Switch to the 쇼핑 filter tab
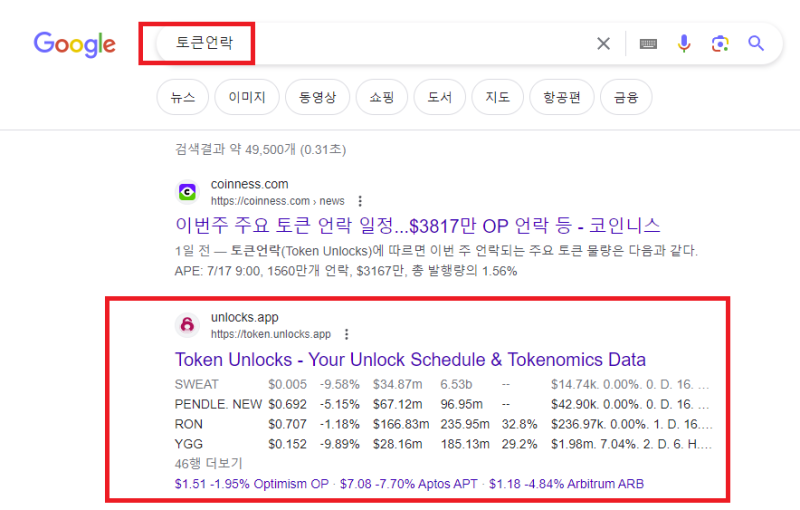This screenshot has height=510, width=800. [x=382, y=97]
